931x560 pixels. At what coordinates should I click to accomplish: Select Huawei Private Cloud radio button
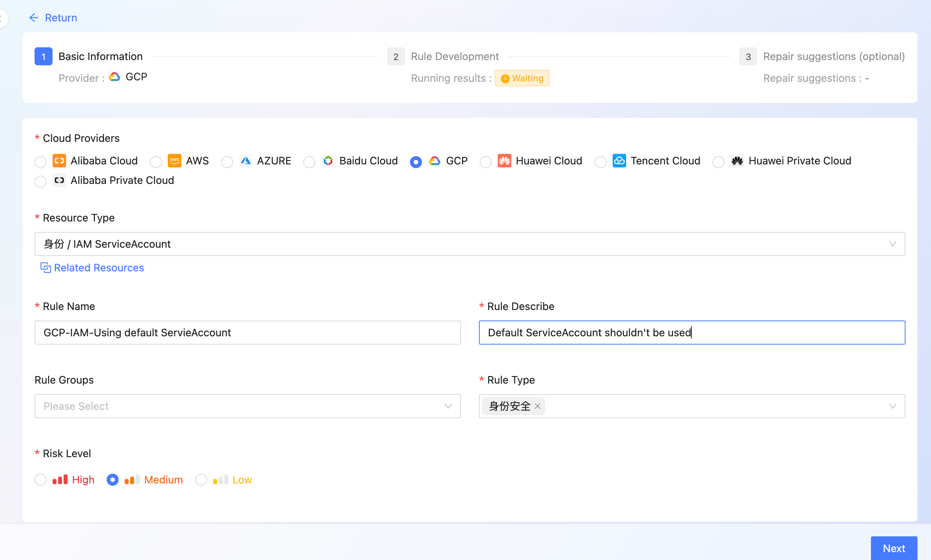(x=718, y=162)
